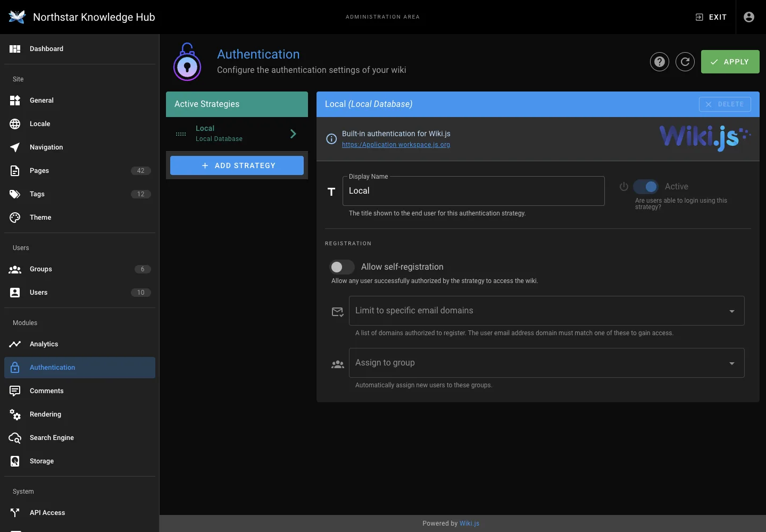Click the Groups people icon
This screenshot has width=766, height=532.
[15, 269]
